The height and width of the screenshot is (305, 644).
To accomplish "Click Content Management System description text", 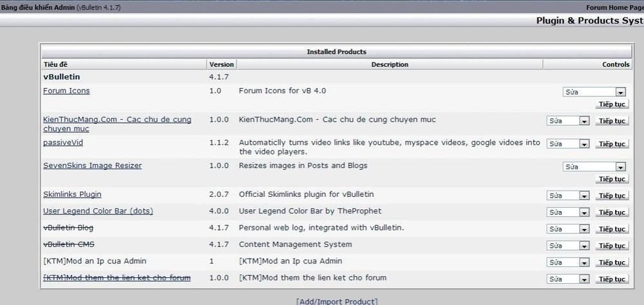I will coord(296,245).
